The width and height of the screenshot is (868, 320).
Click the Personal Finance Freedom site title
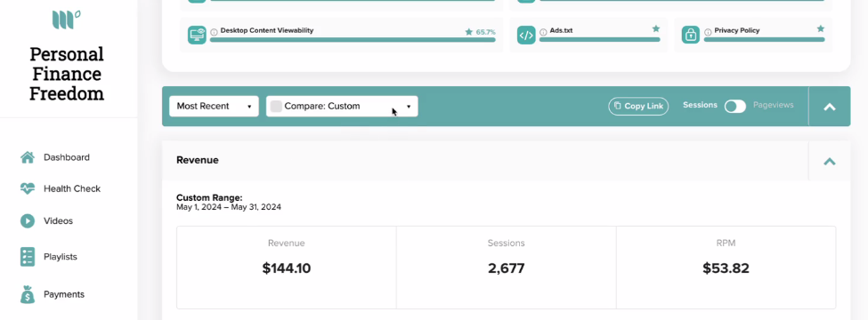pos(67,74)
